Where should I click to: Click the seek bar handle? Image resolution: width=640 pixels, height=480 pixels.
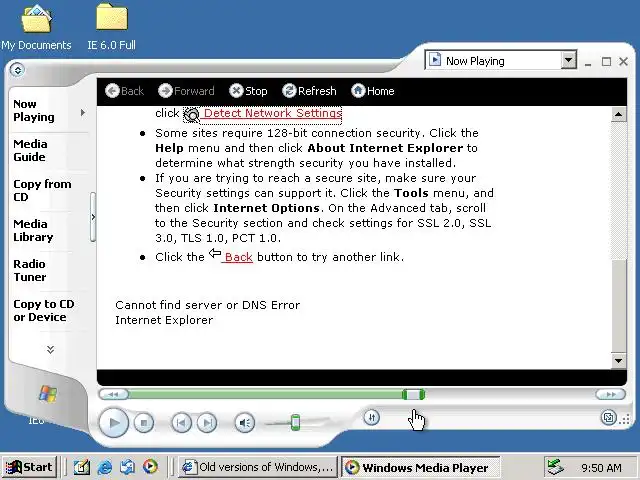pos(413,394)
